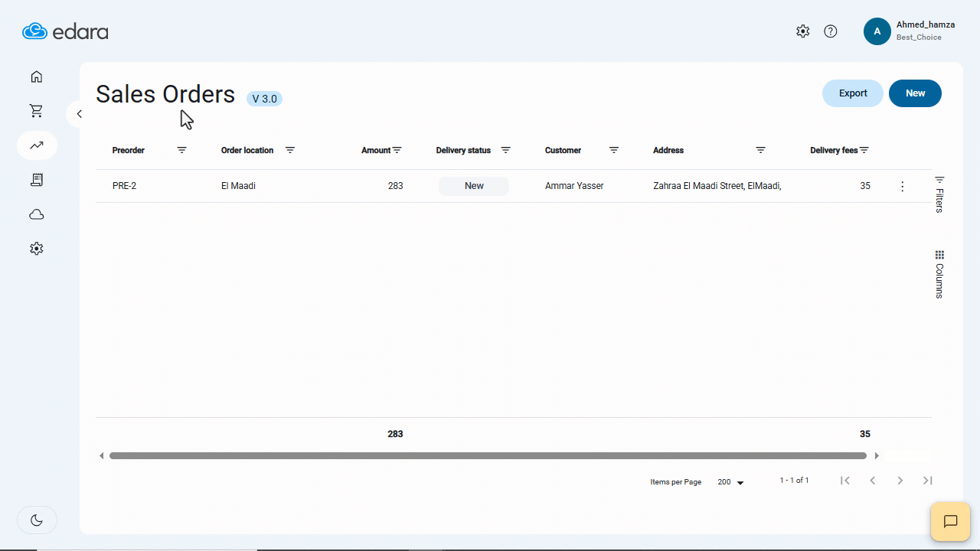Screen dimensions: 980x551
Task: Go to the first page
Action: [845, 481]
